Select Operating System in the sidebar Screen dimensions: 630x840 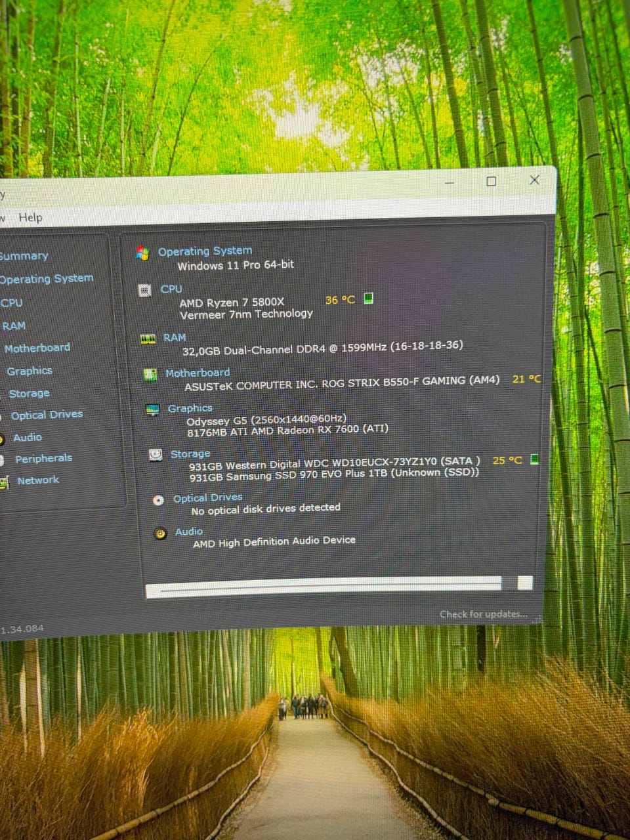point(46,279)
